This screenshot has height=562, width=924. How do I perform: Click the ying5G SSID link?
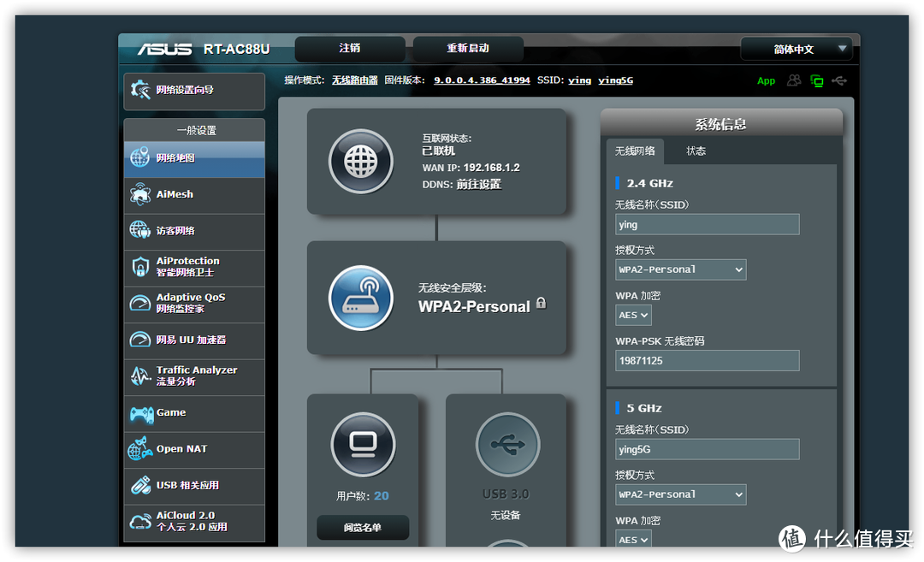615,80
